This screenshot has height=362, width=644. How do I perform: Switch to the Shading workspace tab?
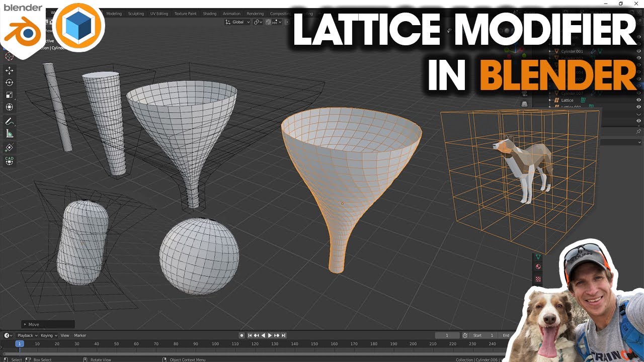(210, 14)
